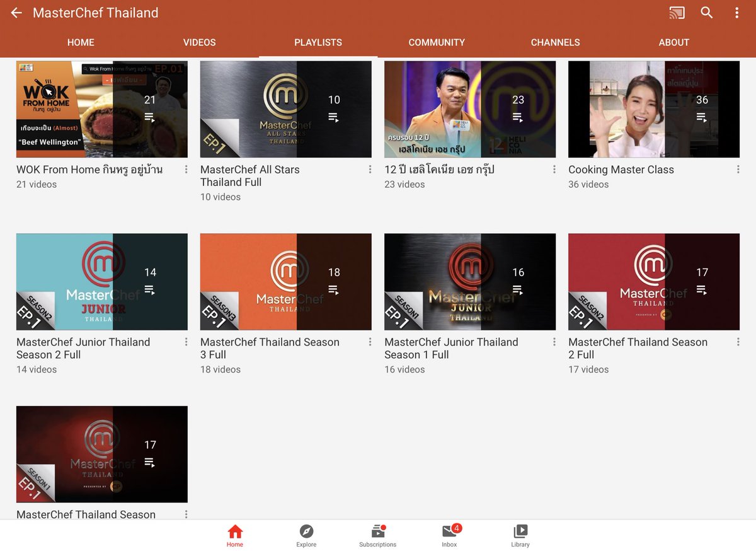Open more options for WOK From Home playlist
The height and width of the screenshot is (551, 756).
(x=186, y=170)
